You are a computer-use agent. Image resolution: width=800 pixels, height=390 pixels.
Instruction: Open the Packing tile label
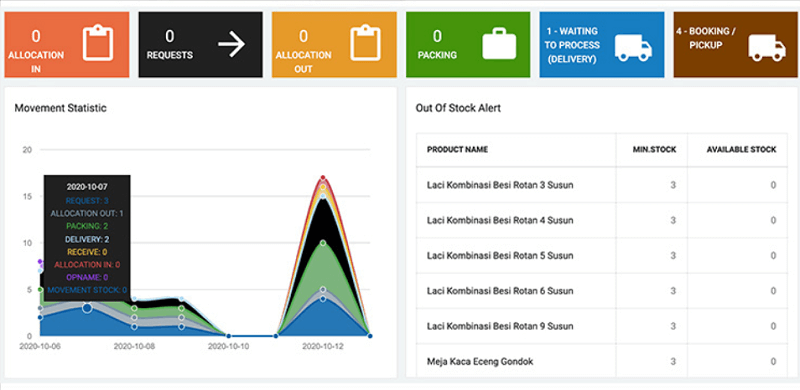pyautogui.click(x=437, y=55)
